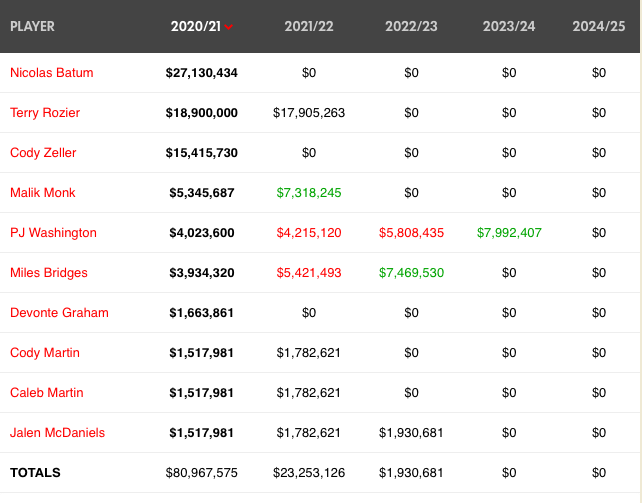Sort by the 2023/24 column header
The width and height of the screenshot is (642, 503).
point(509,26)
